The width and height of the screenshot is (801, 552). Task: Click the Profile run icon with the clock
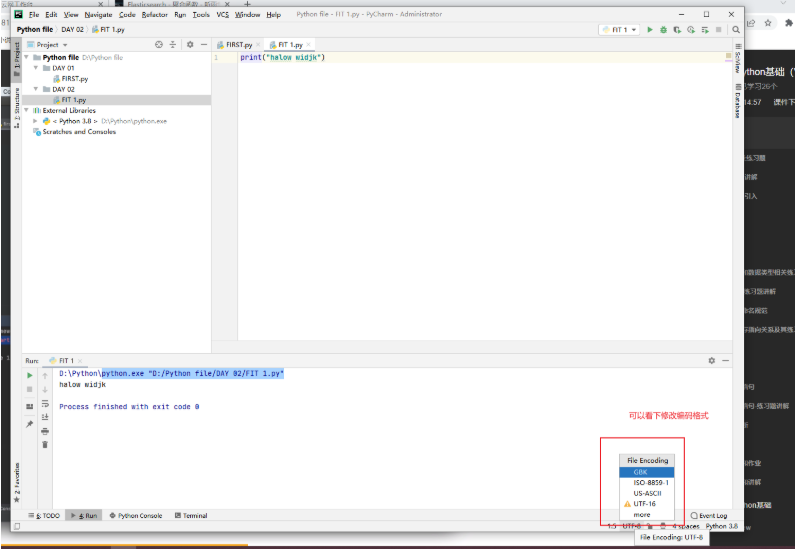[x=691, y=30]
